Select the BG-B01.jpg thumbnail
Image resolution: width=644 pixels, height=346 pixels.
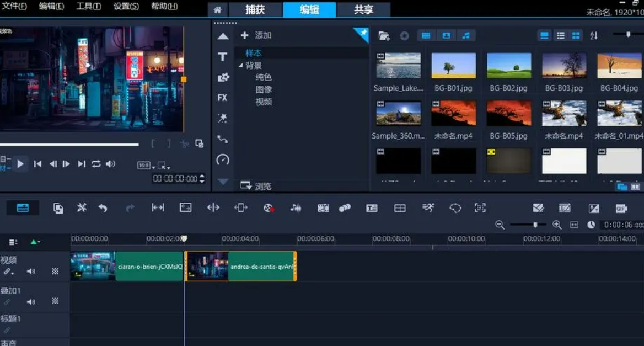(x=453, y=66)
